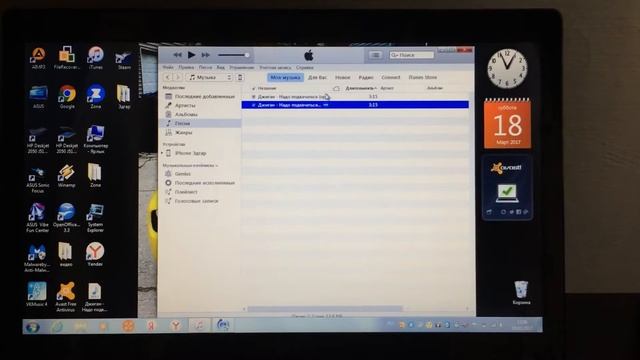Open the Управление menu
This screenshot has height=360, width=640.
tap(242, 67)
